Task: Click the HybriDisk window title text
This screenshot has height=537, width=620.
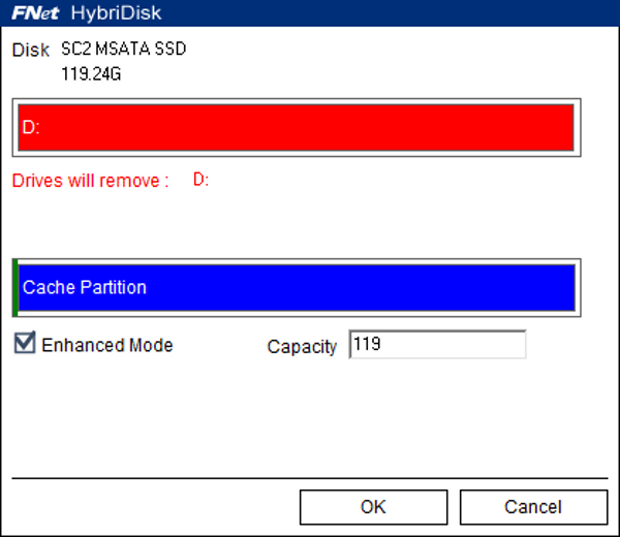Action: pos(116,13)
